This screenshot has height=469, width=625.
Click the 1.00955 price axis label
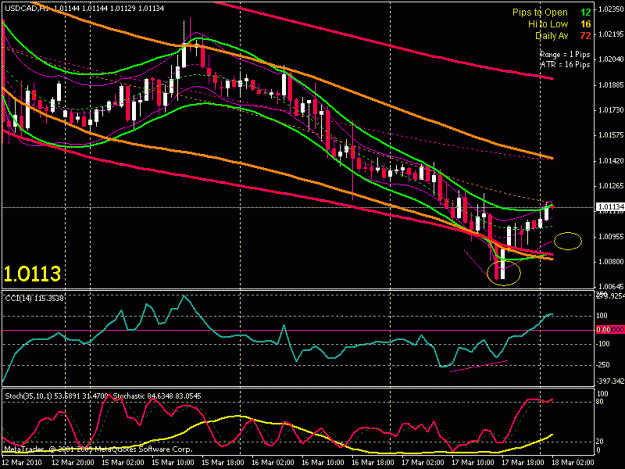pos(611,237)
